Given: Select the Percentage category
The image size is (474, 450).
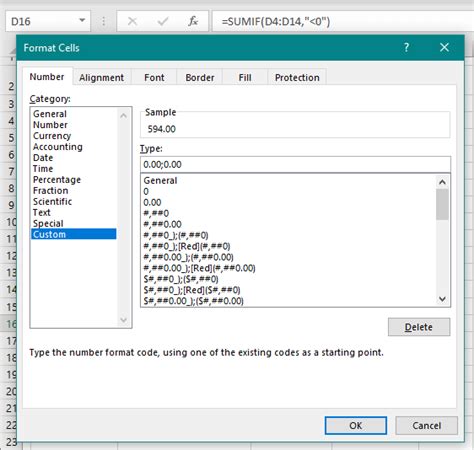Looking at the screenshot, I should tap(57, 180).
